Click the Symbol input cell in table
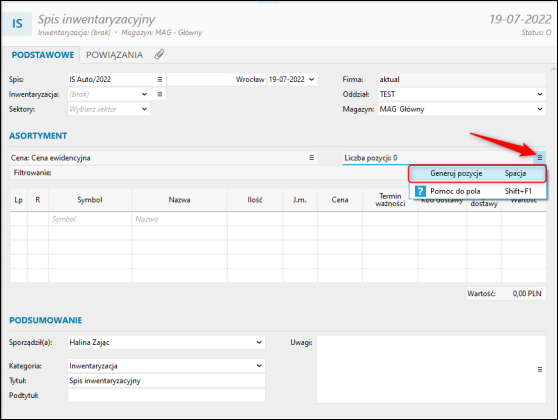This screenshot has width=558, height=420. point(90,219)
